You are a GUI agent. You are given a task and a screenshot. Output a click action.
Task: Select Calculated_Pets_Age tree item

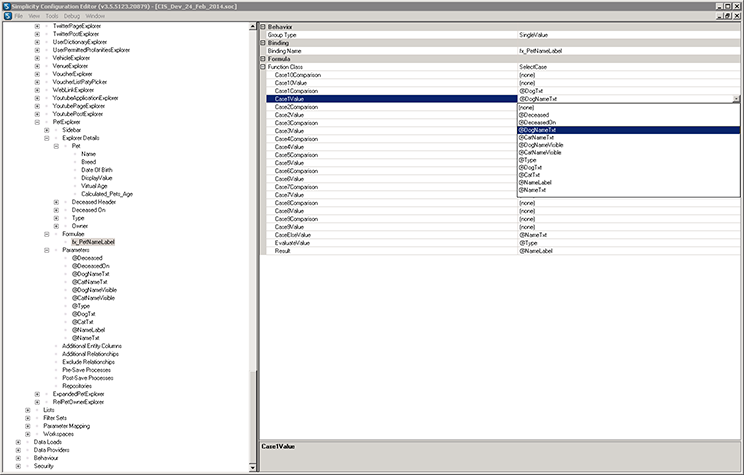[107, 194]
